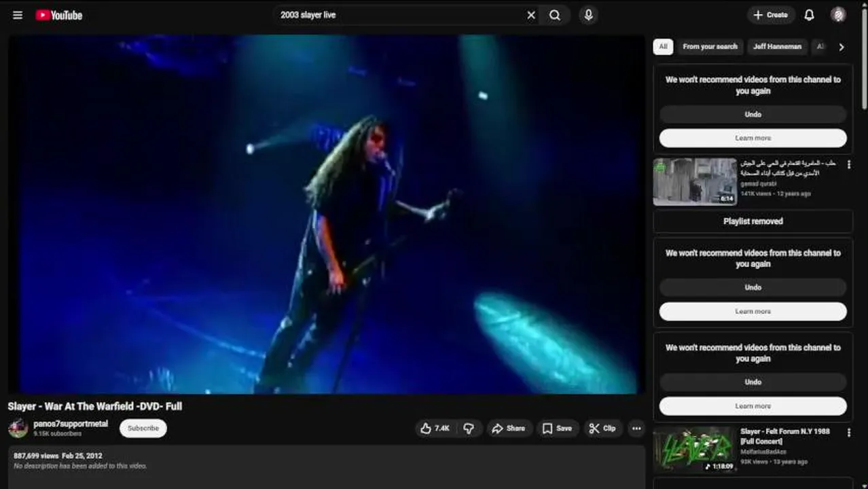The height and width of the screenshot is (489, 868).
Task: Open the hamburger guide menu
Action: (x=18, y=15)
